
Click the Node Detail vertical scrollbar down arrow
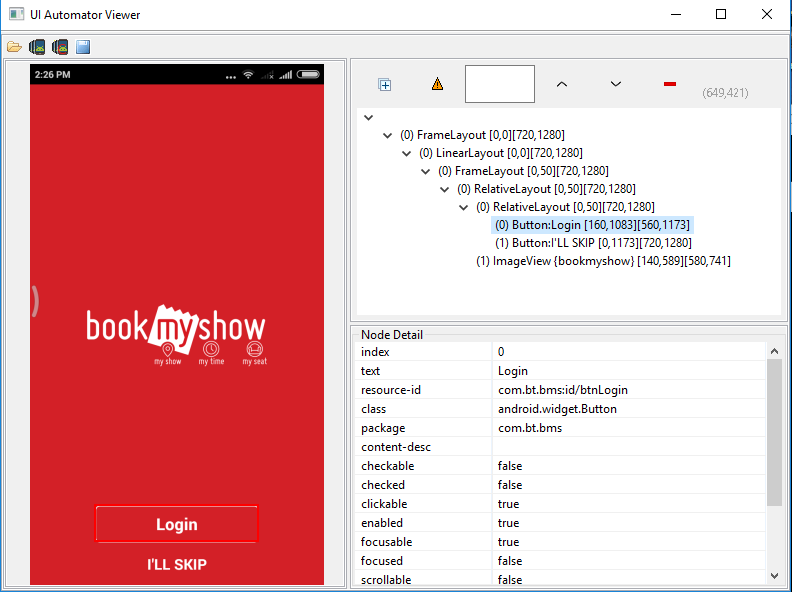click(774, 575)
